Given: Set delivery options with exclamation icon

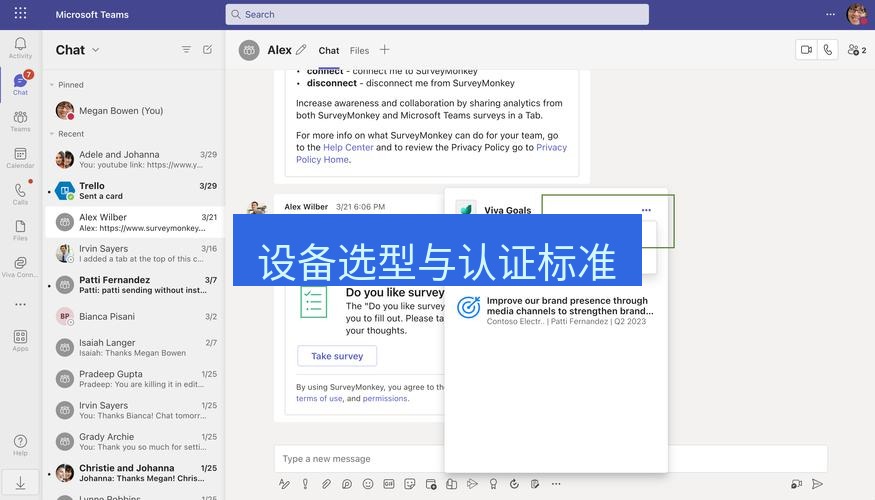Looking at the screenshot, I should (305, 484).
